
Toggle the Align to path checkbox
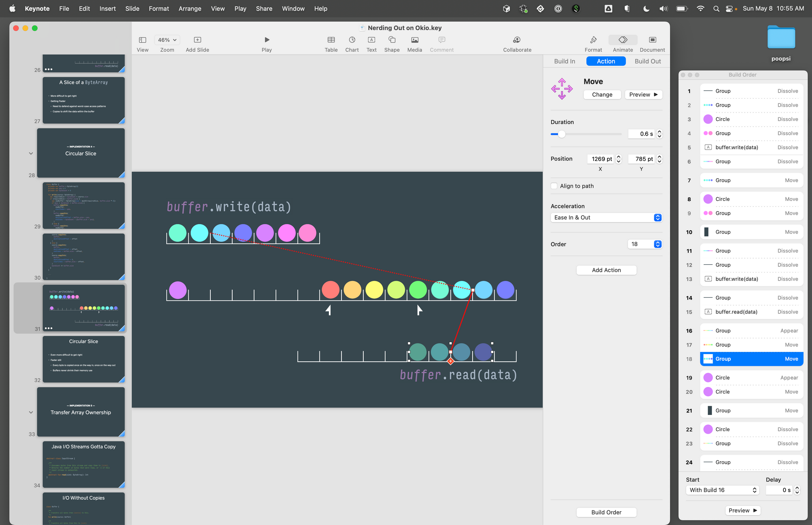pos(554,186)
